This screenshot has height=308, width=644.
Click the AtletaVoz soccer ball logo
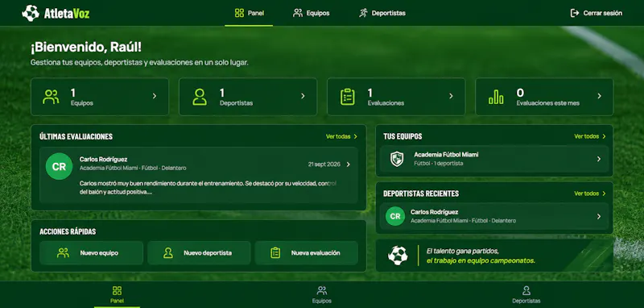pyautogui.click(x=31, y=13)
